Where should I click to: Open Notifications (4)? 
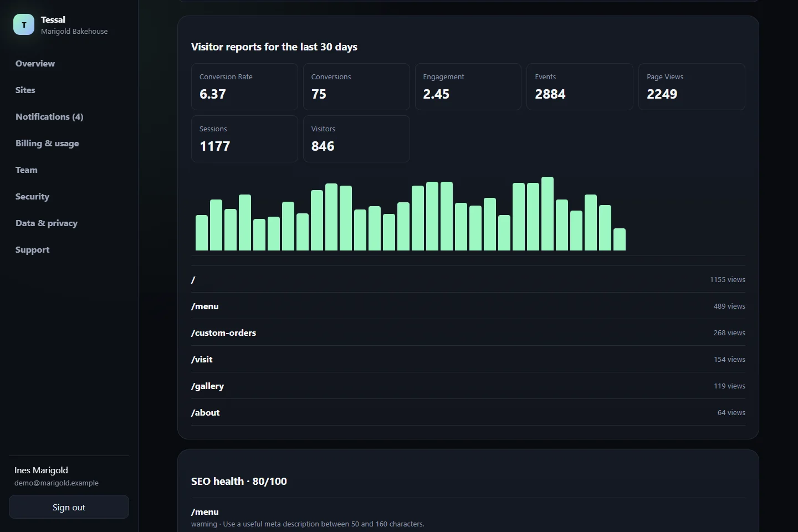coord(49,117)
